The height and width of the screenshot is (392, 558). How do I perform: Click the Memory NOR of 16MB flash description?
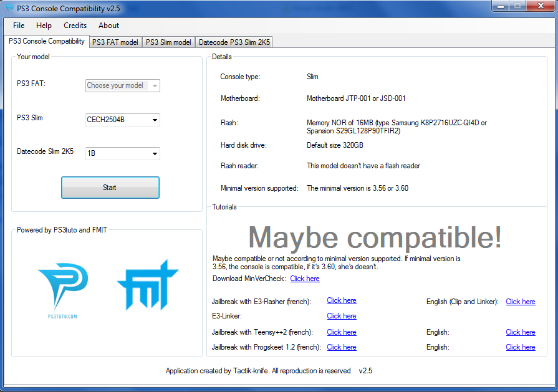coord(397,127)
